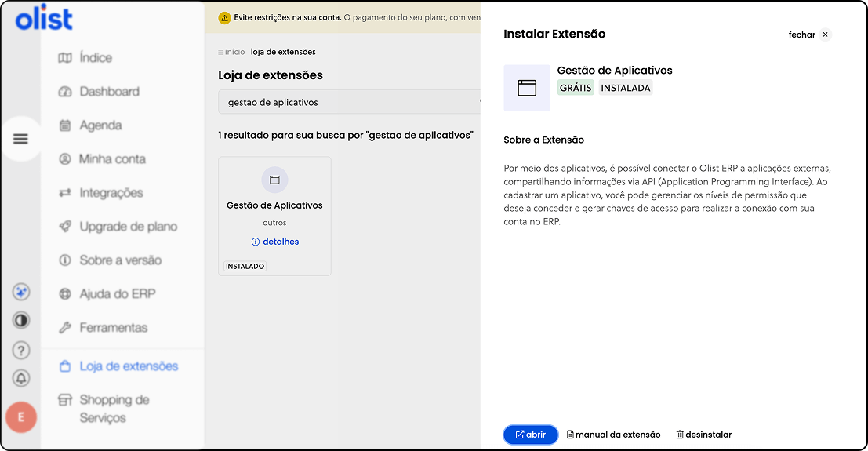Click the extension search input field
This screenshot has width=868, height=451.
[349, 102]
